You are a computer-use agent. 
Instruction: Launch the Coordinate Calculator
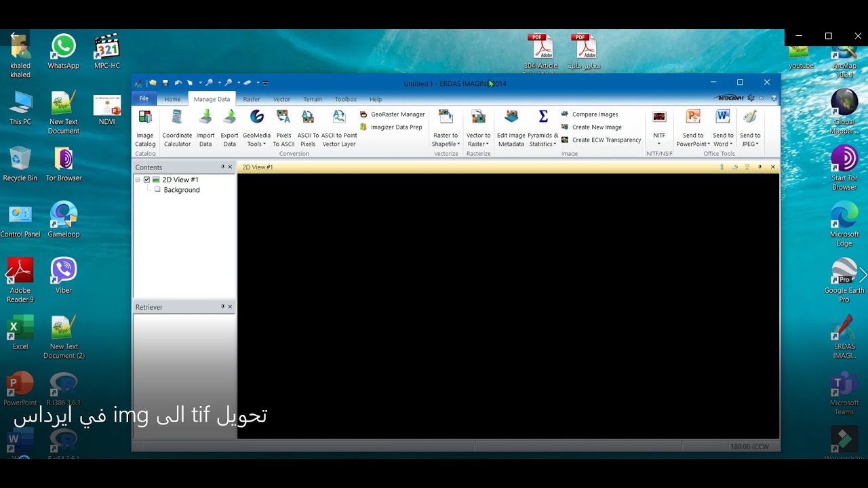pos(177,128)
